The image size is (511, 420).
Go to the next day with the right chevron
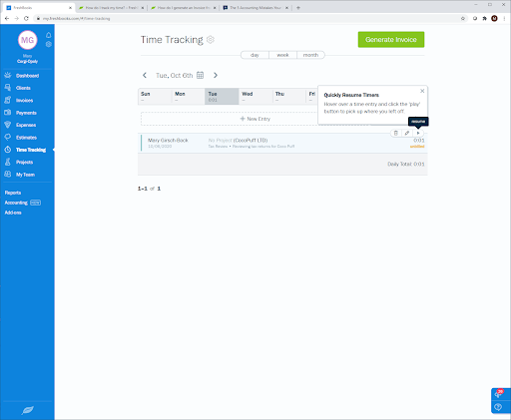coord(216,75)
